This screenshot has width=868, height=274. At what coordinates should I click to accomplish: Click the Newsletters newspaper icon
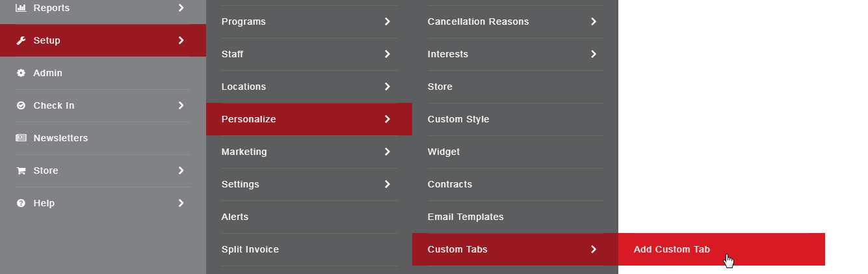click(21, 138)
